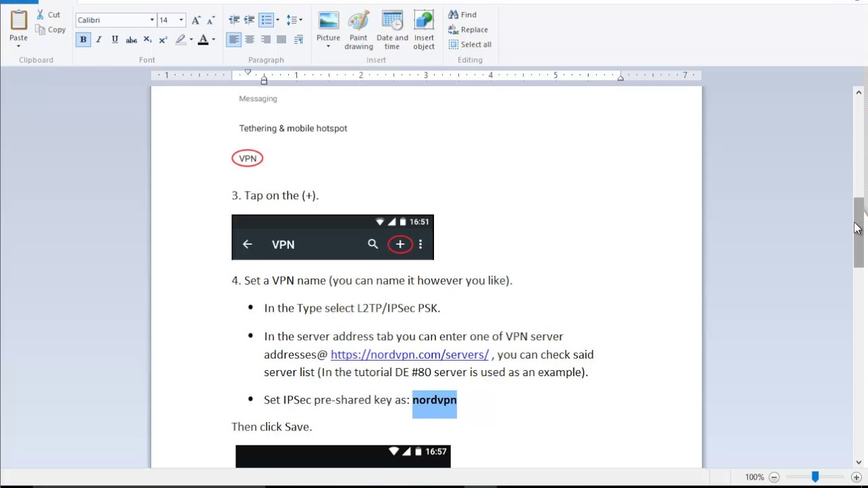
Task: Open the Calibri font family dropdown
Action: tap(152, 20)
